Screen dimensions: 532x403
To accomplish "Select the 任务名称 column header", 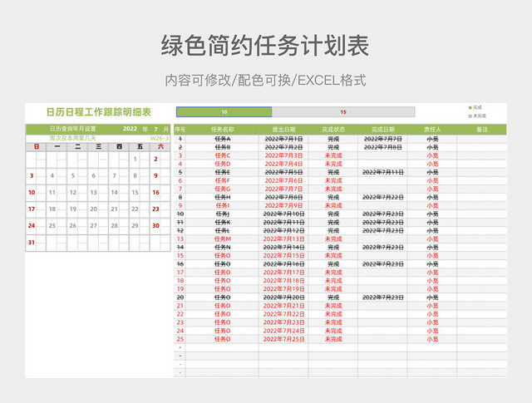I will pyautogui.click(x=222, y=130).
